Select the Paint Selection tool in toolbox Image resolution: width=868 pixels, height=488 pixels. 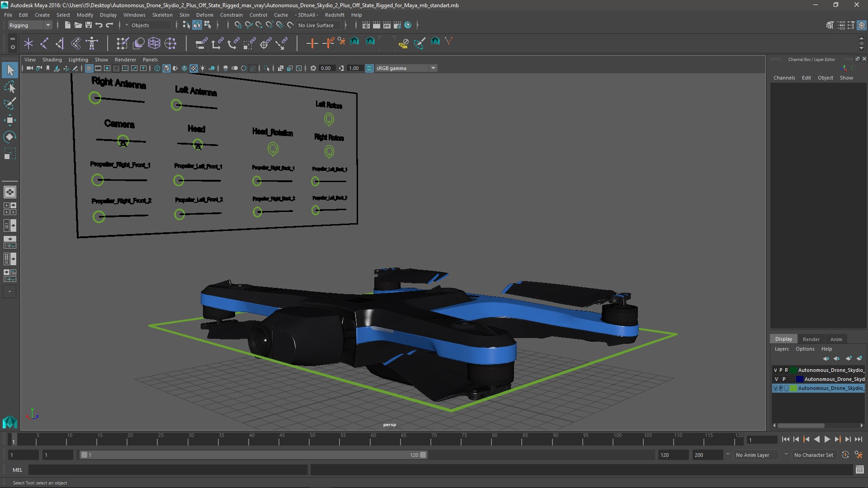click(x=10, y=103)
